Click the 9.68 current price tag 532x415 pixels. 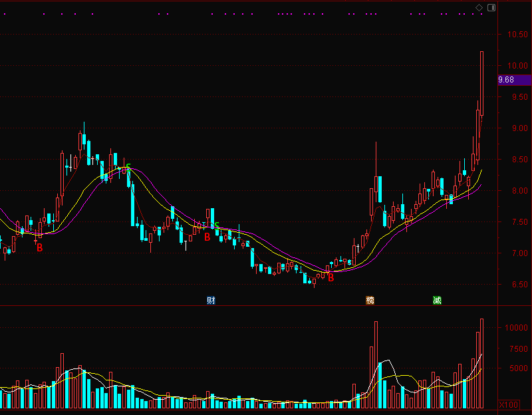coord(514,80)
